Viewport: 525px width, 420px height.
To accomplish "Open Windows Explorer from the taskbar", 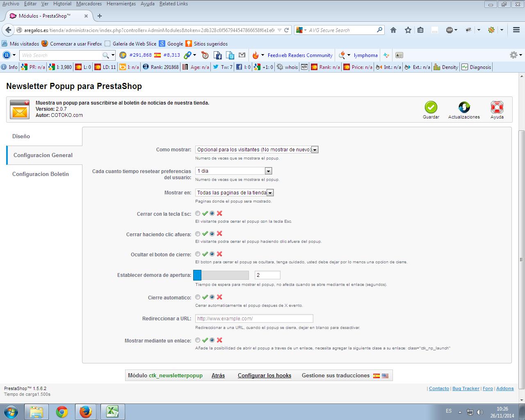I will (37, 411).
